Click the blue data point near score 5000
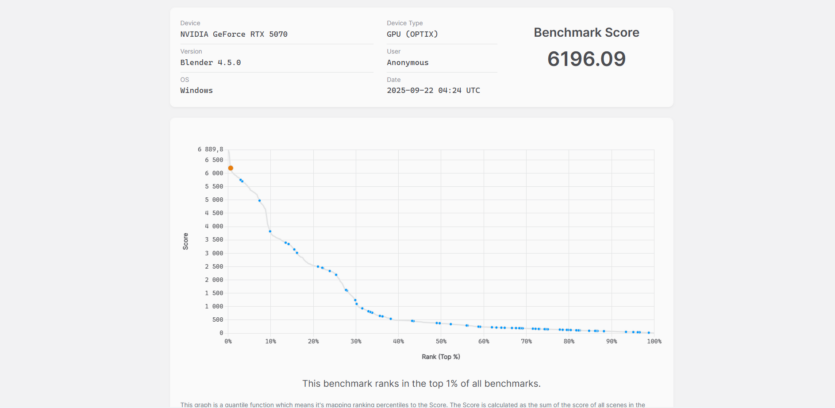835x408 pixels. point(260,201)
